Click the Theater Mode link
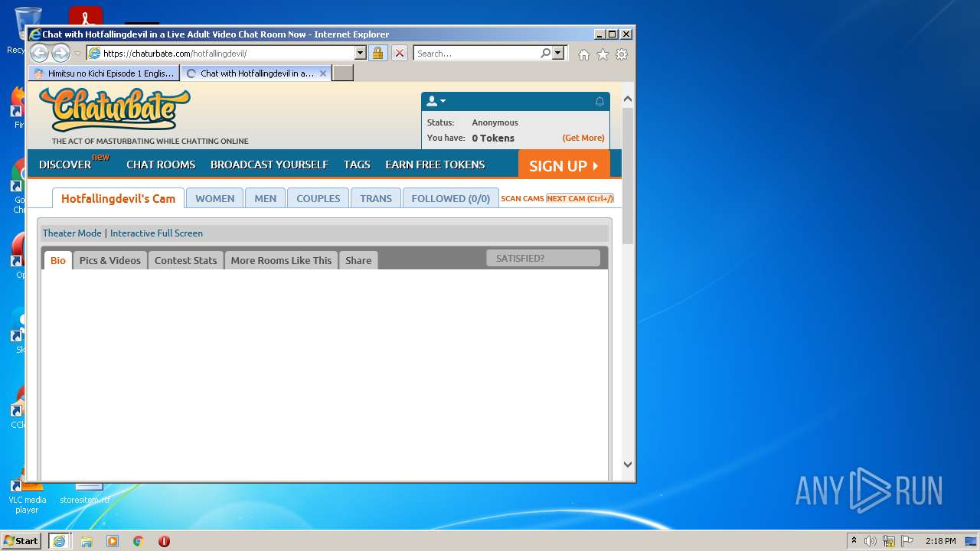 tap(72, 233)
